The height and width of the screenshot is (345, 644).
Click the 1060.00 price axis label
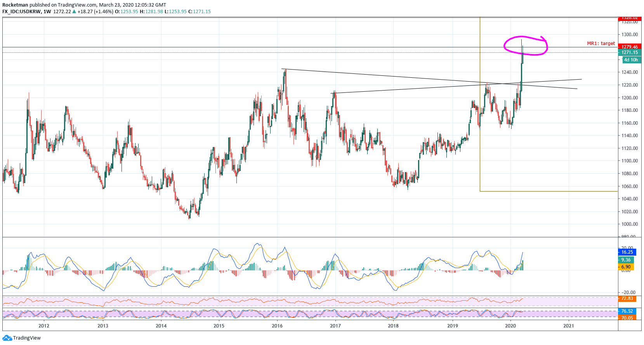(x=630, y=186)
